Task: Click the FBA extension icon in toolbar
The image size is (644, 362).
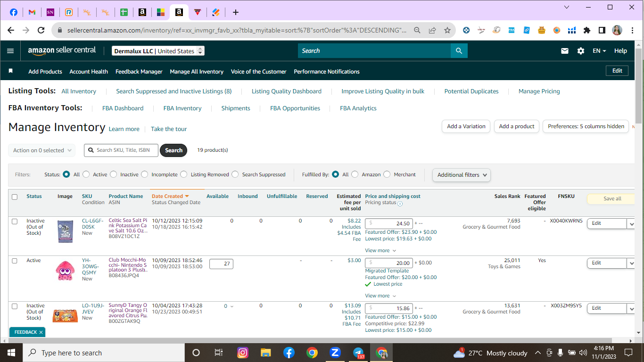Action: tap(512, 30)
